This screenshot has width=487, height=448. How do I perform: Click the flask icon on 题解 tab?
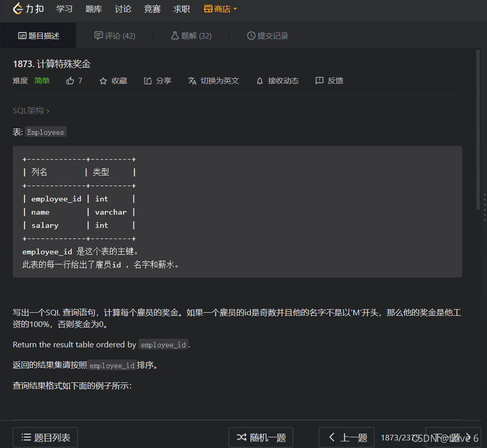point(175,36)
